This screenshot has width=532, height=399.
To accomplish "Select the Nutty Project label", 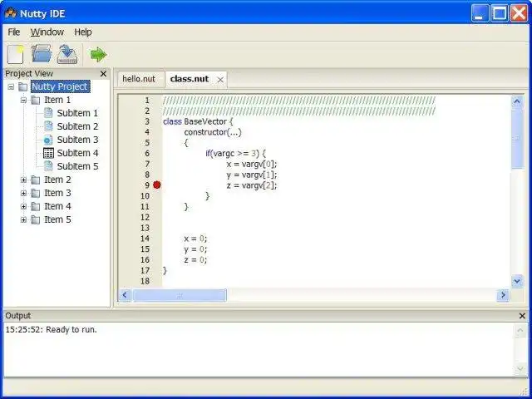I will [60, 86].
